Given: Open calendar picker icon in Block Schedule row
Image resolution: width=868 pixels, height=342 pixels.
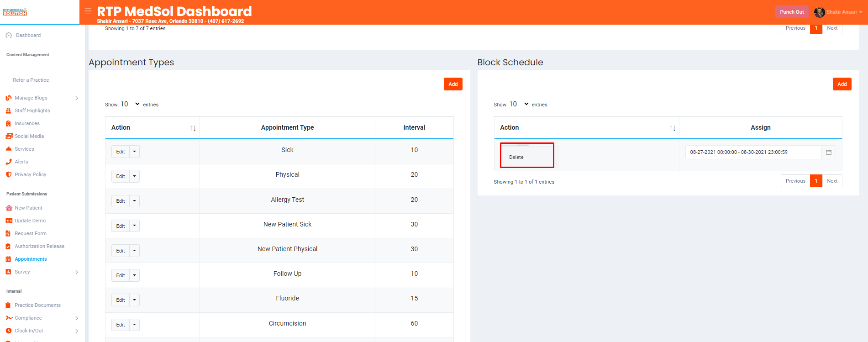Looking at the screenshot, I should click(829, 153).
